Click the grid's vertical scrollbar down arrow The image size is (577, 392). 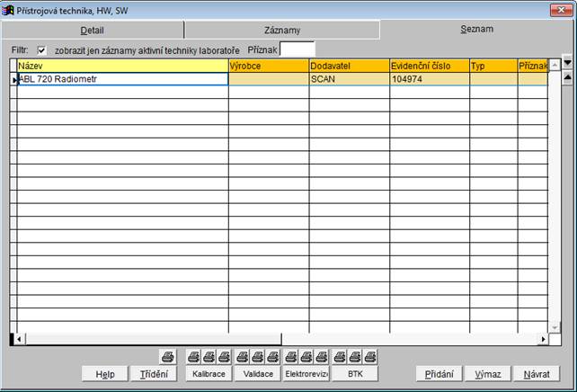(x=555, y=327)
